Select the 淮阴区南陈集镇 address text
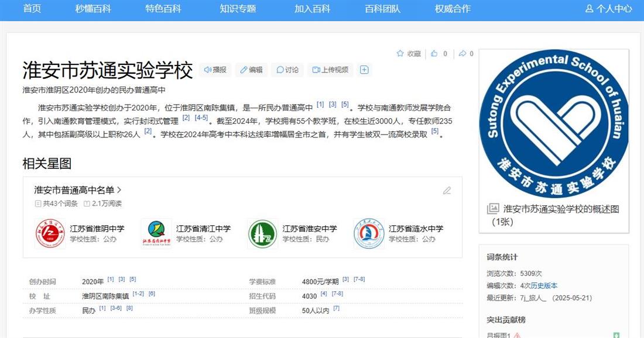644x338 pixels. pos(105,296)
